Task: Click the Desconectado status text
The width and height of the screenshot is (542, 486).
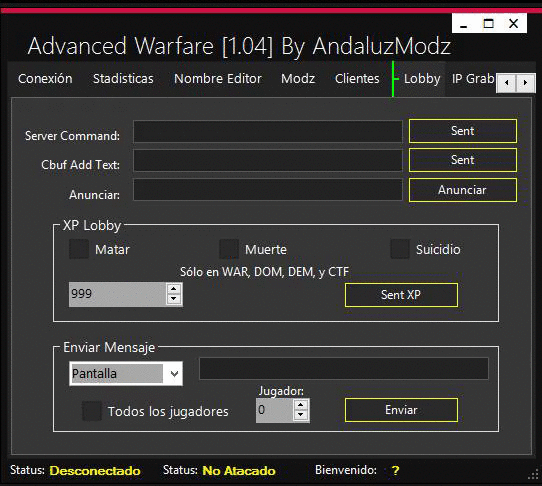Action: point(95,471)
